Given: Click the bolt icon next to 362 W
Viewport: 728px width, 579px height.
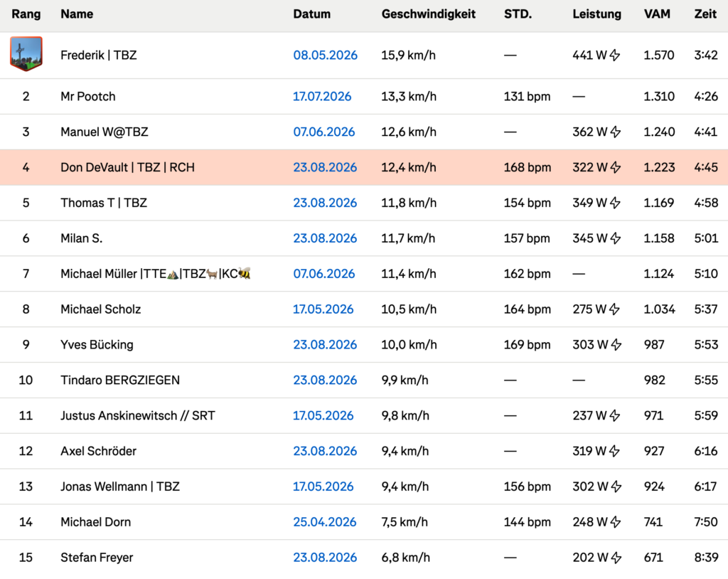Looking at the screenshot, I should 615,132.
